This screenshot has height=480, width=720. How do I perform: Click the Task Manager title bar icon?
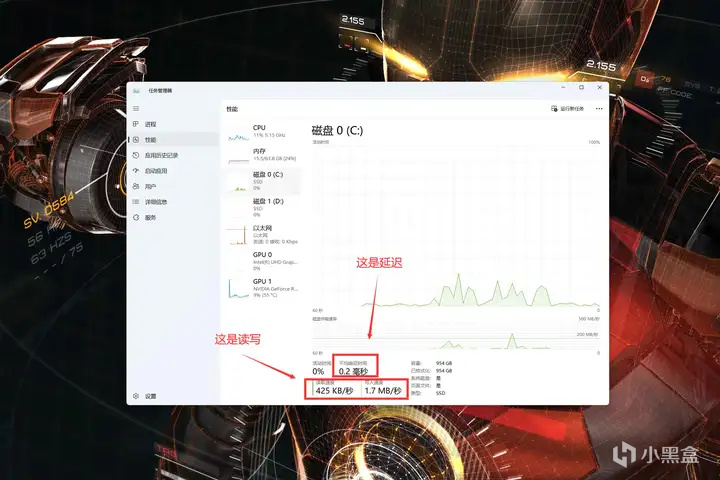(x=136, y=91)
